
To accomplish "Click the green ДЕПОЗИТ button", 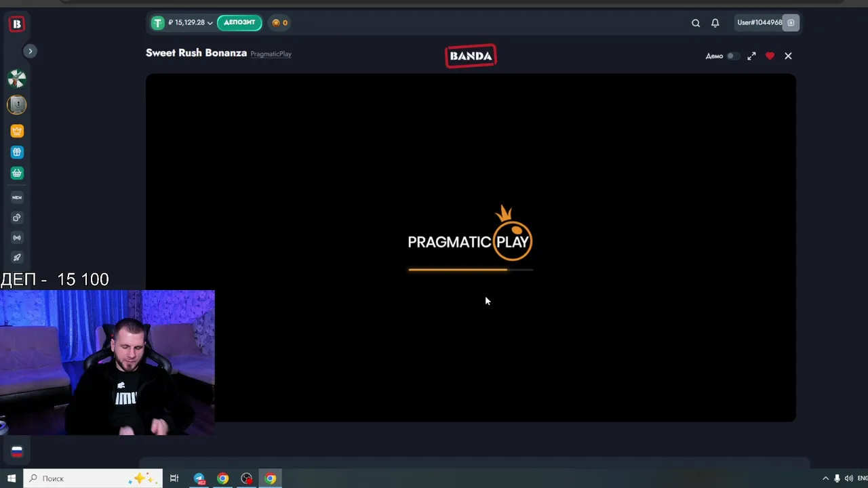I will [x=239, y=22].
